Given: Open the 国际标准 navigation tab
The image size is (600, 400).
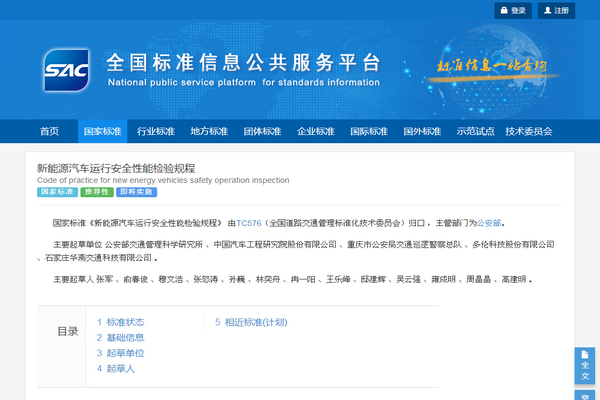Looking at the screenshot, I should pos(368,131).
